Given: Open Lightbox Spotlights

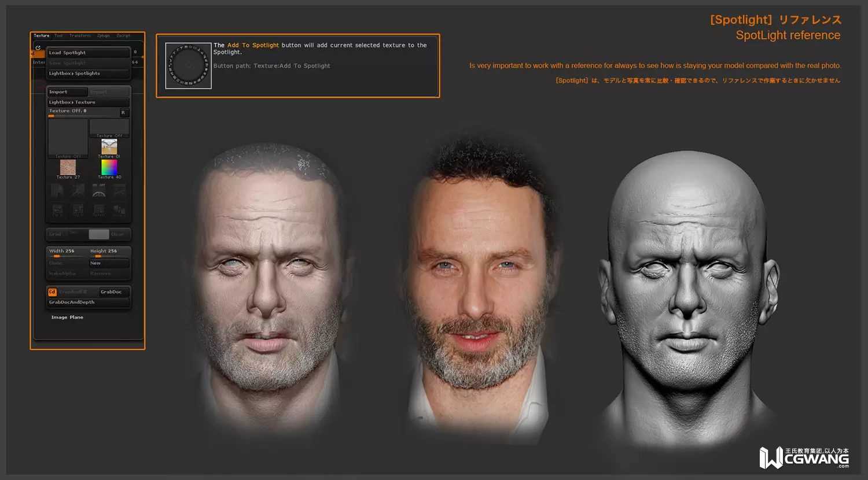Looking at the screenshot, I should [x=88, y=73].
